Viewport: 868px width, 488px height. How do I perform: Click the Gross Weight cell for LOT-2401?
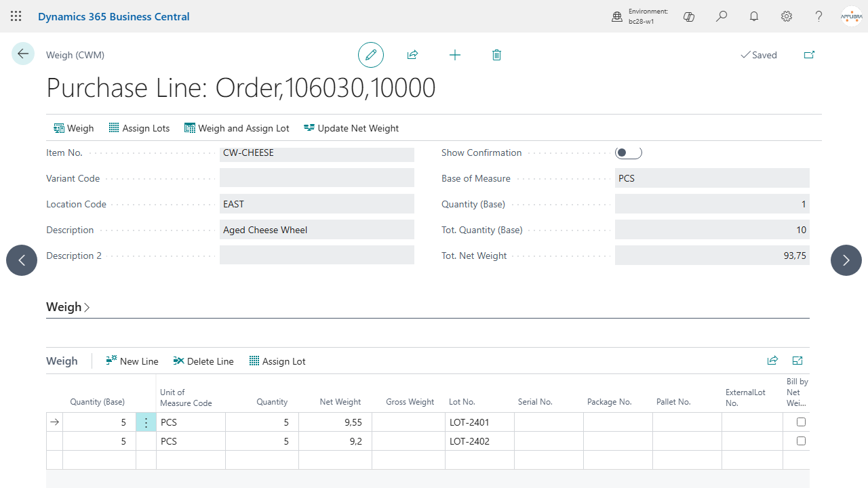(408, 422)
